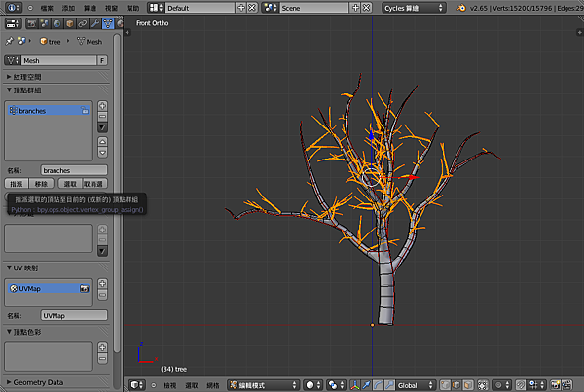Toggle the branches vertex group lock
This screenshot has height=392, width=584.
point(85,111)
